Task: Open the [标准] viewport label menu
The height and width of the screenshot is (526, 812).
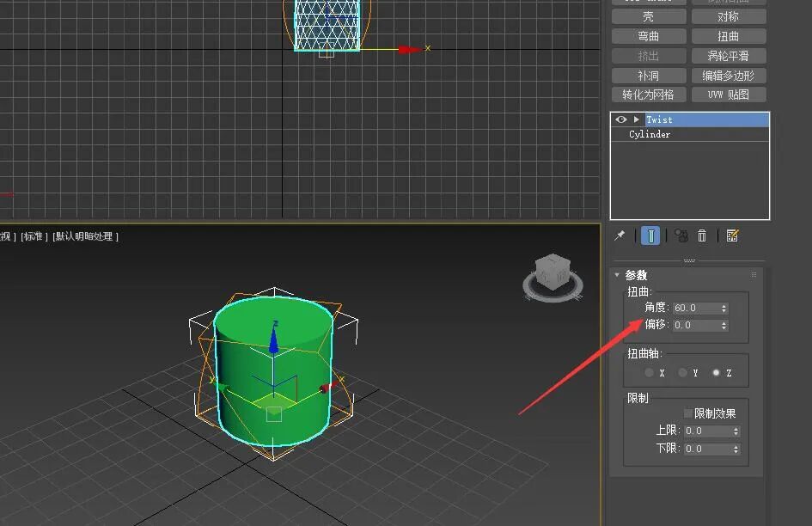Action: click(34, 236)
